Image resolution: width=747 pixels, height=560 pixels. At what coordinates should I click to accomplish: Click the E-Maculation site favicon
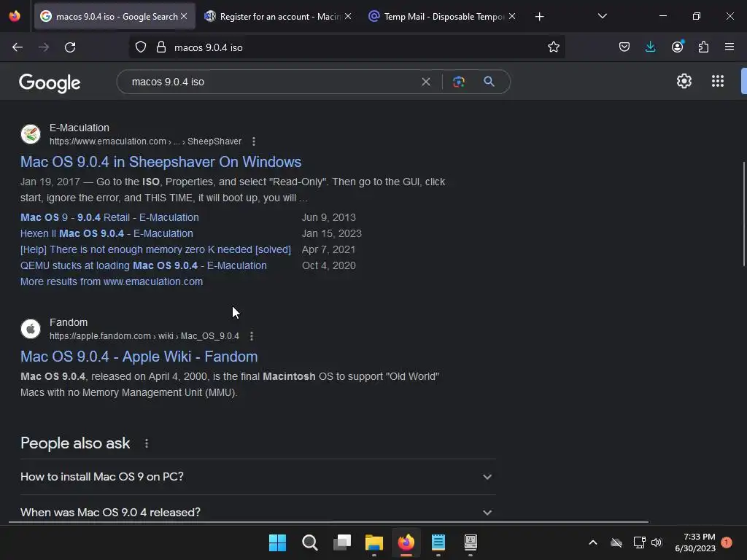tap(31, 134)
